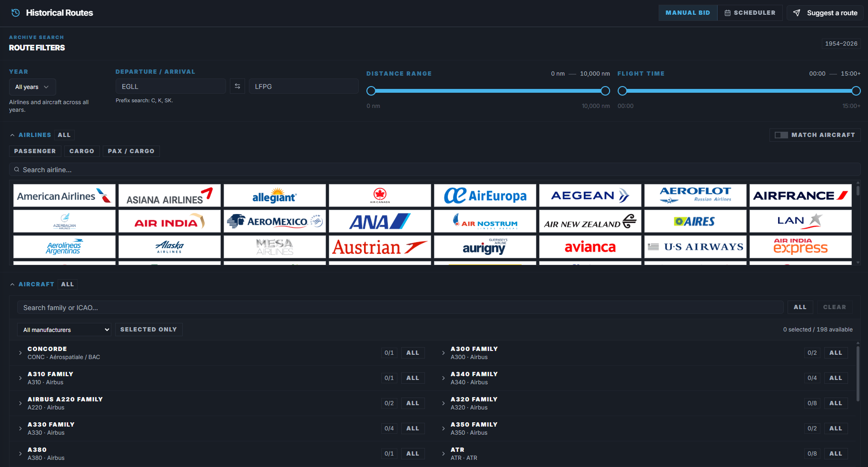Select the Air Nostrum logo tile
This screenshot has width=868, height=467.
485,221
